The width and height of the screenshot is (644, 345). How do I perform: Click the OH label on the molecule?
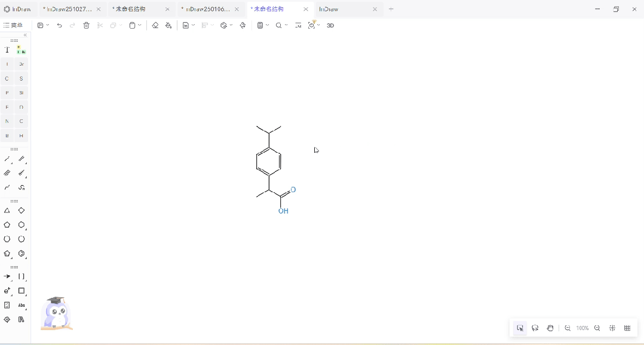pos(283,211)
